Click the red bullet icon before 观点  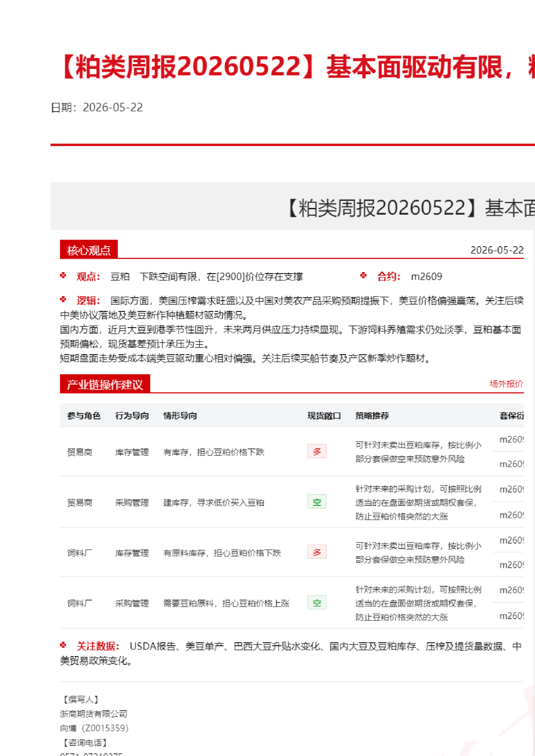63,275
